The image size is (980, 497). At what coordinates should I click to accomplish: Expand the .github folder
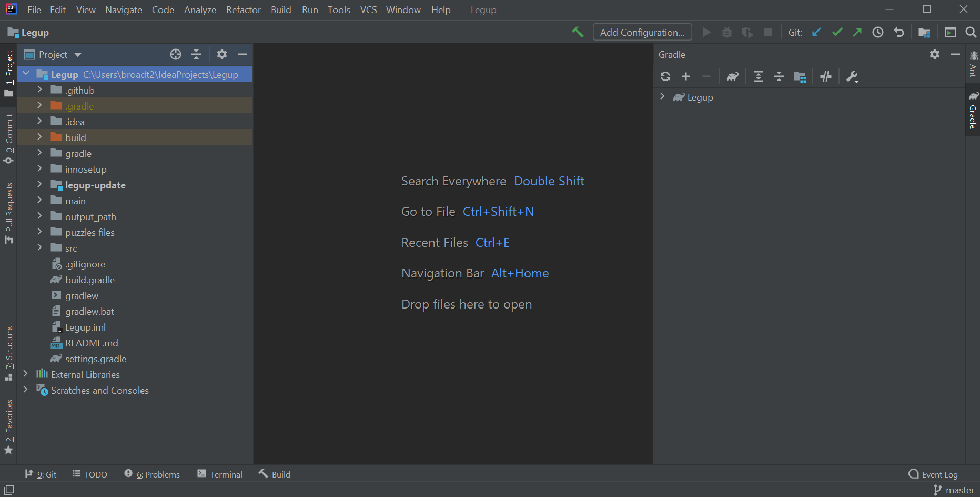39,90
